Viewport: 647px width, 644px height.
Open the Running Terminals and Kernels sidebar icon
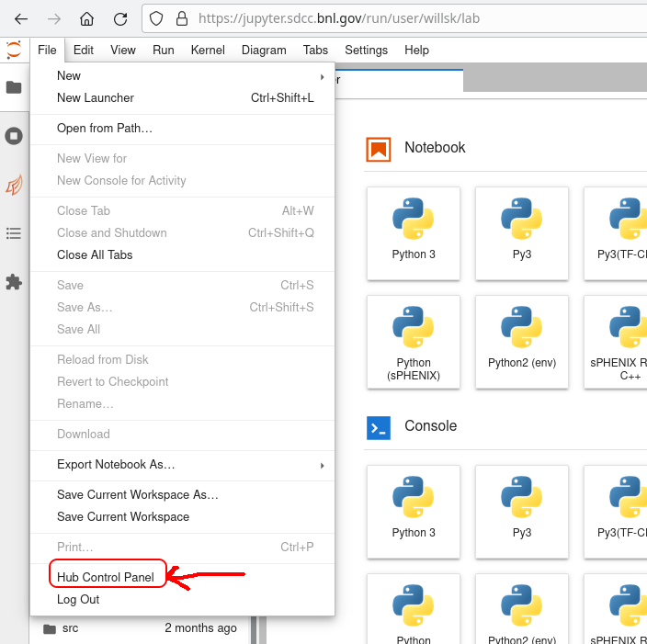coord(14,136)
